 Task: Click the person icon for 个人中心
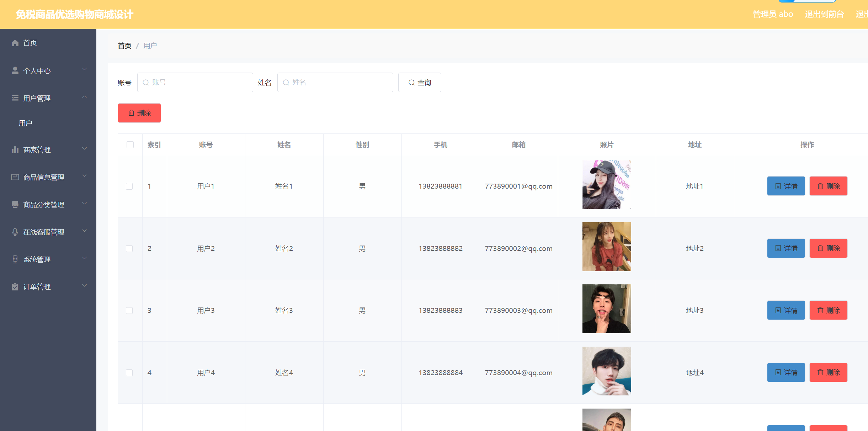pos(15,70)
